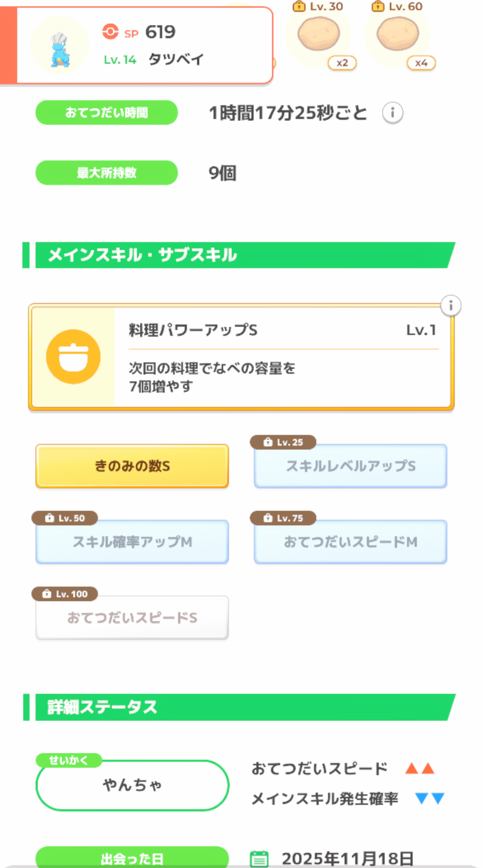
Task: Tap the きのみの数S sub skill
Action: (x=132, y=466)
